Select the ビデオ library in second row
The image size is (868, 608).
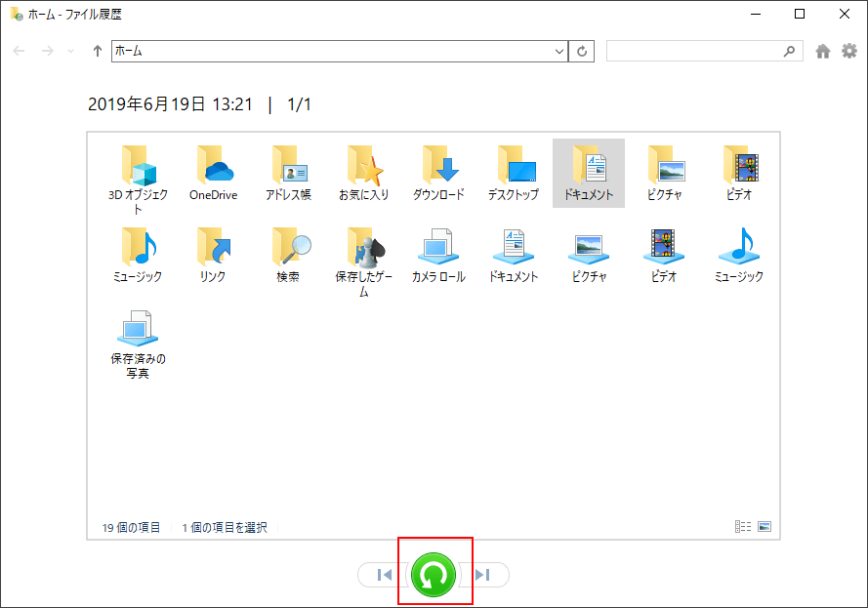pyautogui.click(x=664, y=255)
